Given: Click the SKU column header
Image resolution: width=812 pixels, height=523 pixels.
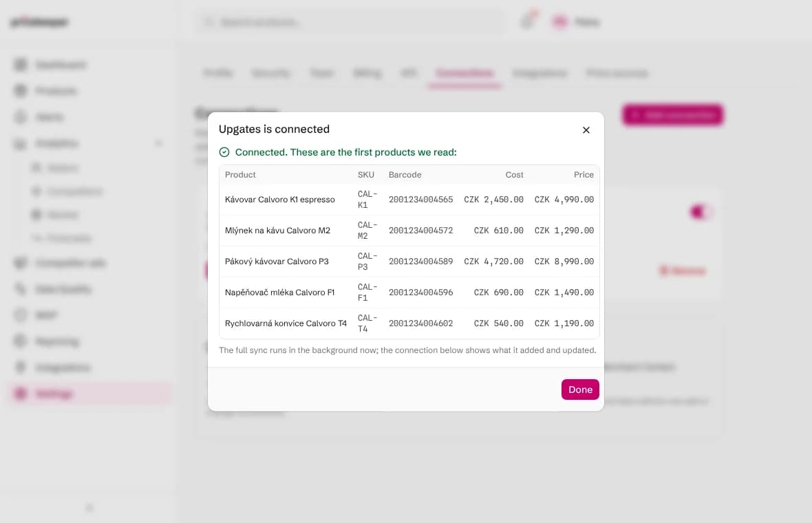Looking at the screenshot, I should click(x=365, y=175).
